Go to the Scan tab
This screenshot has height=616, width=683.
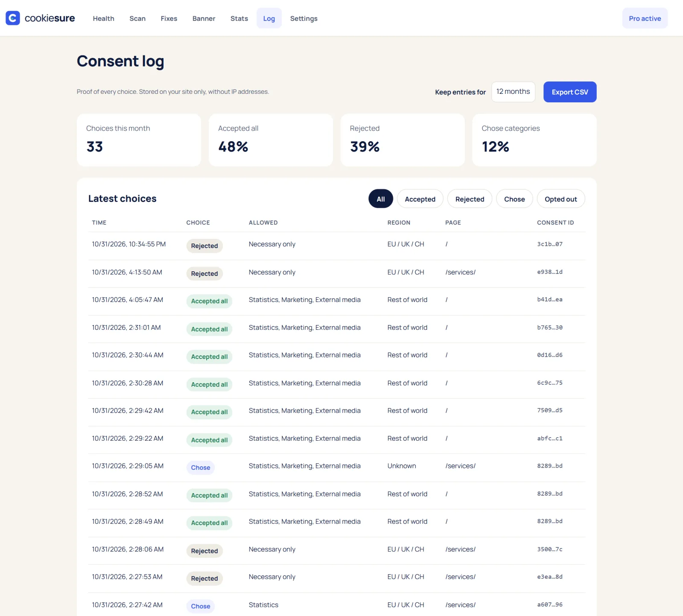click(137, 18)
